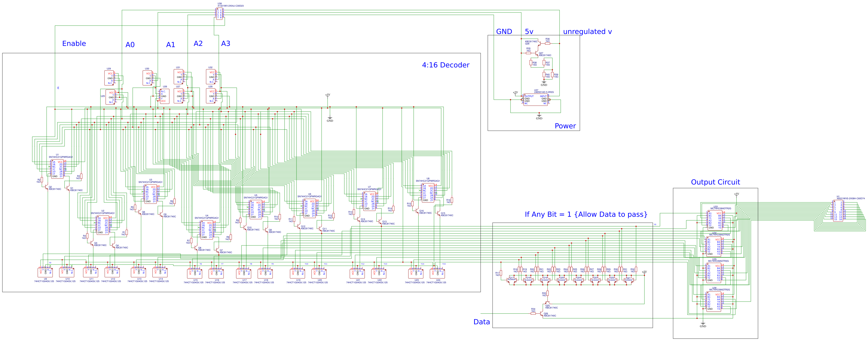The image size is (868, 341).
Task: Select the 'Output Circuit' heading text
Action: (715, 182)
